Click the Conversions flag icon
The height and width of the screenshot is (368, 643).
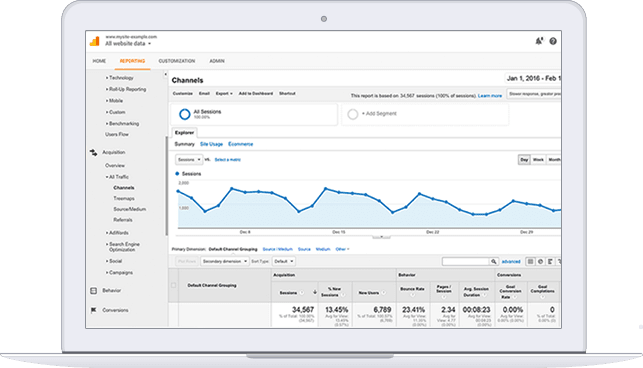tap(93, 310)
